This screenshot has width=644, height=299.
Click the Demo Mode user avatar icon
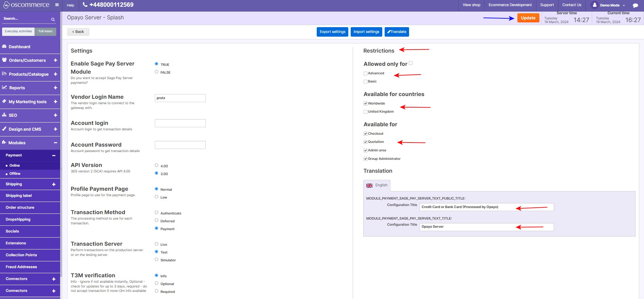[x=594, y=5]
